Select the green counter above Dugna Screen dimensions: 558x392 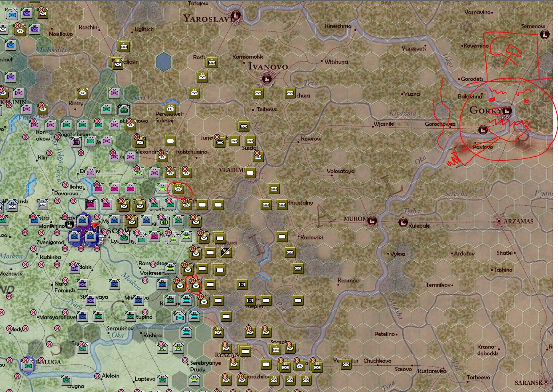point(67,379)
